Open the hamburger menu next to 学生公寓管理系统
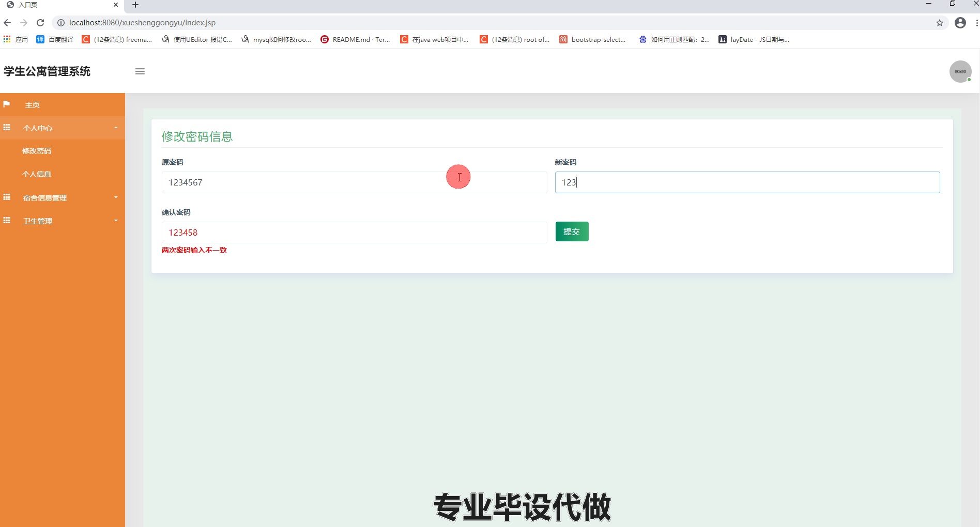This screenshot has height=527, width=980. pyautogui.click(x=140, y=71)
